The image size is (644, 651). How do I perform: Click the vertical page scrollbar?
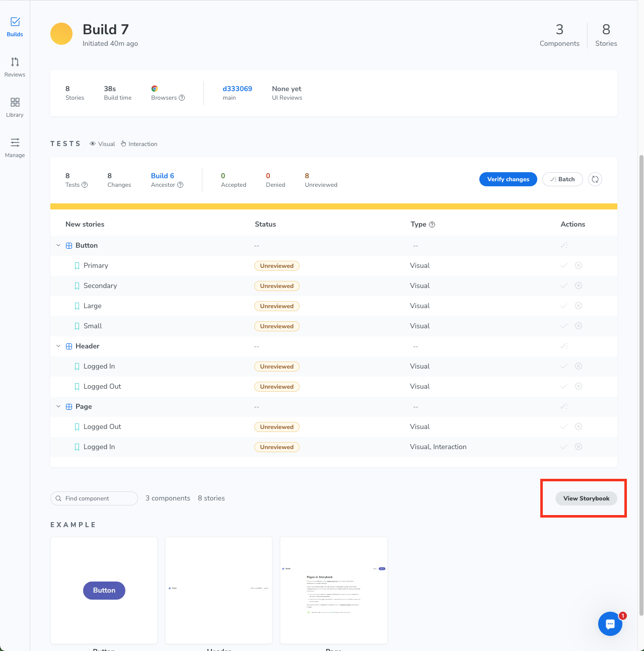click(641, 385)
